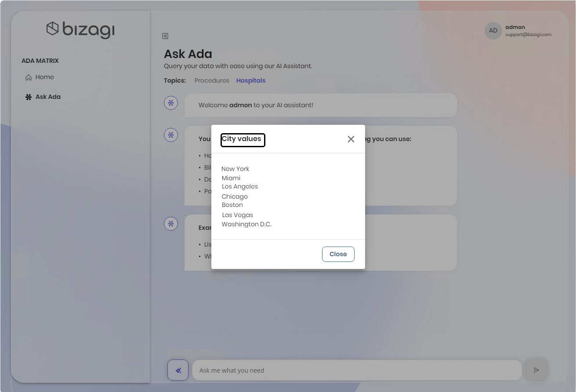The height and width of the screenshot is (392, 576).
Task: Click the send message arrow button
Action: coord(536,370)
